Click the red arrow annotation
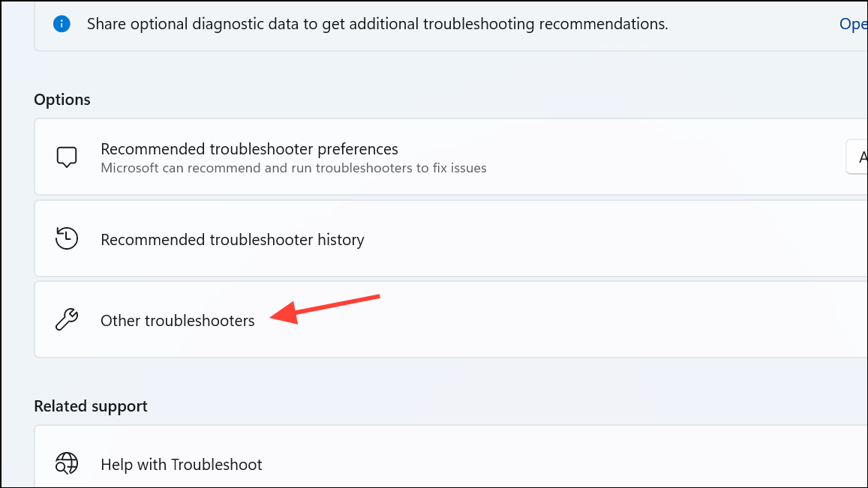 (x=325, y=310)
